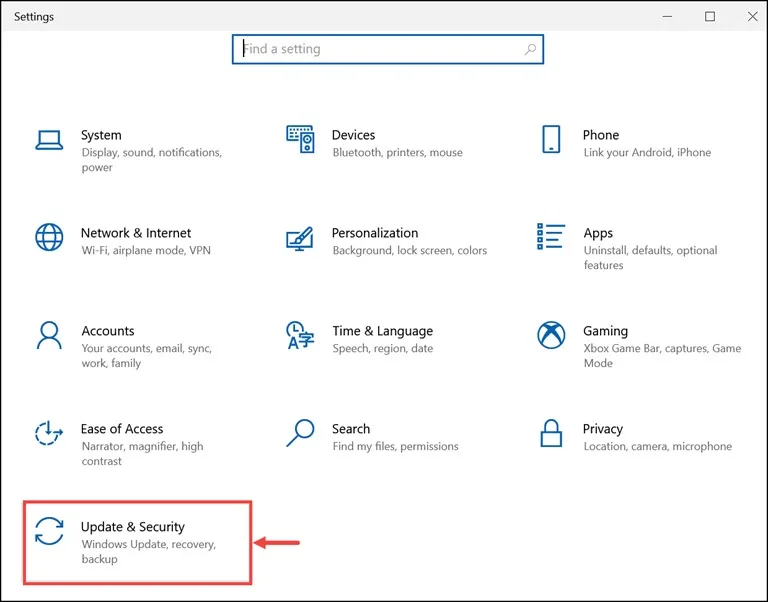Click the Personalization paintbrush icon
The image size is (768, 602).
point(299,239)
